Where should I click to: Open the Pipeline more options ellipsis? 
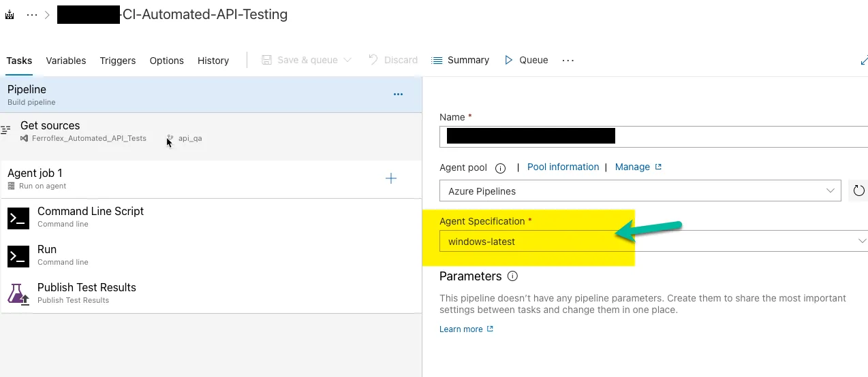click(399, 95)
